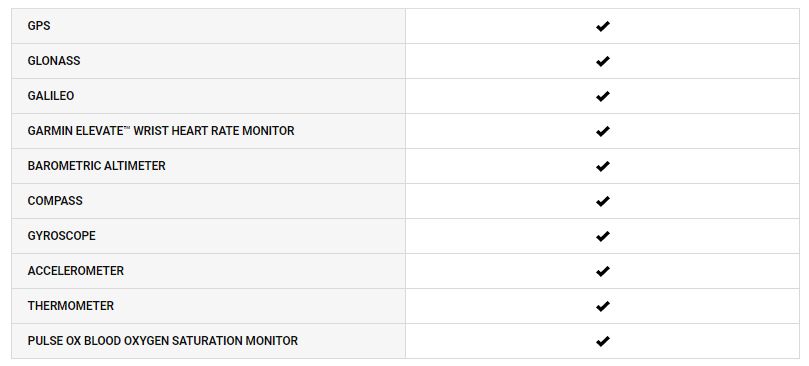Click the GYROSCOPE label

[x=61, y=236]
